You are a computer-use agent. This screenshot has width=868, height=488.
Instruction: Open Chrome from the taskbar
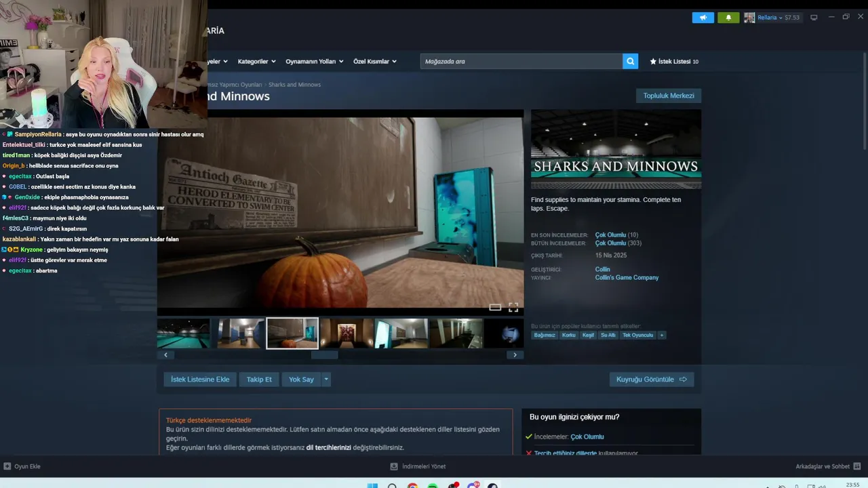[412, 486]
